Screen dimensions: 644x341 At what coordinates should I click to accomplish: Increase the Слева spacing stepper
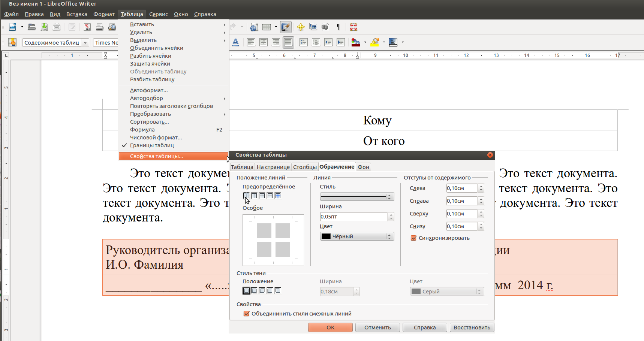[481, 186]
